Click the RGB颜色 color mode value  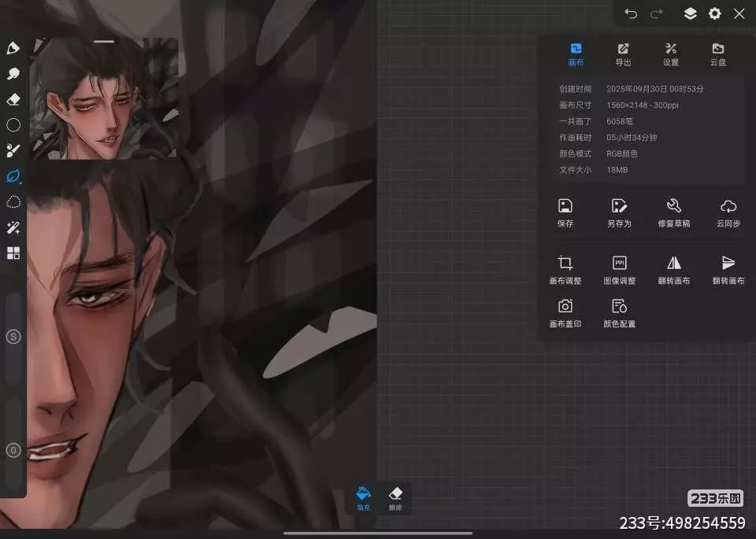pos(622,153)
